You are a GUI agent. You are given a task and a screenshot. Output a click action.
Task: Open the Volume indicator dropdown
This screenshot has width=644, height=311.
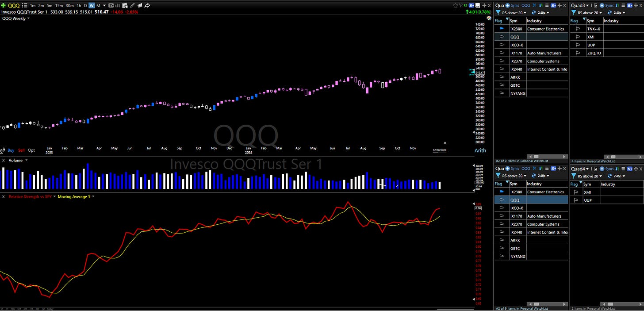coord(27,160)
